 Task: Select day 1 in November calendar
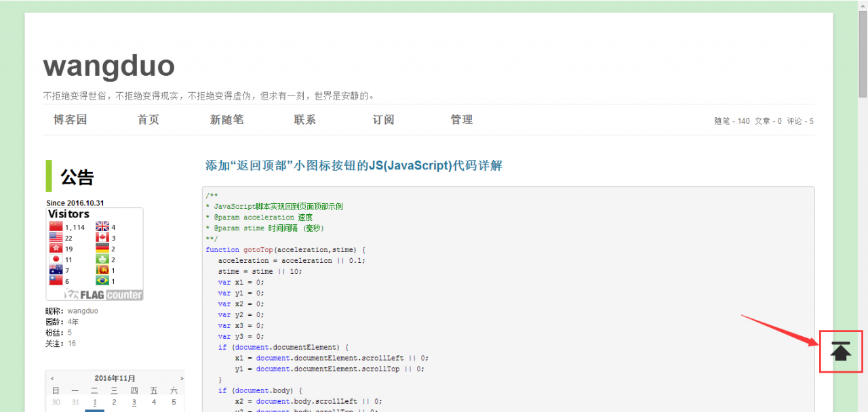95,402
